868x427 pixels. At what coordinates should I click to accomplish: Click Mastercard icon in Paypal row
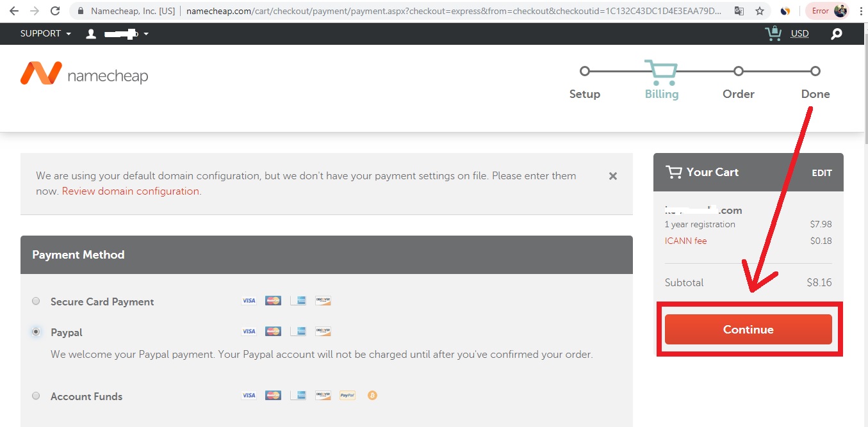pyautogui.click(x=273, y=332)
